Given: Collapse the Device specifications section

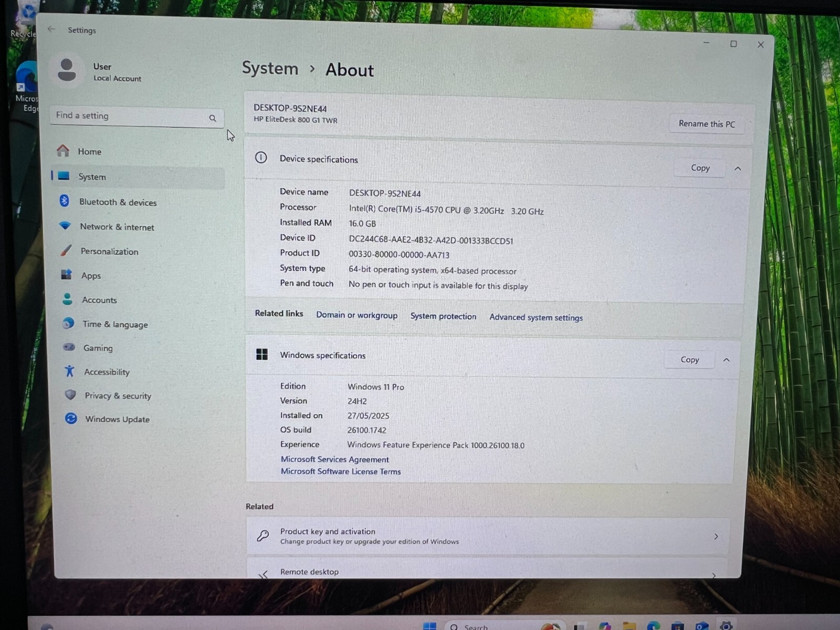Looking at the screenshot, I should pos(738,169).
